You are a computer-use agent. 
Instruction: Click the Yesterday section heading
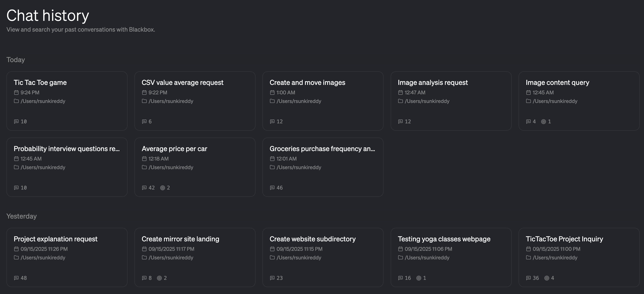pos(22,216)
